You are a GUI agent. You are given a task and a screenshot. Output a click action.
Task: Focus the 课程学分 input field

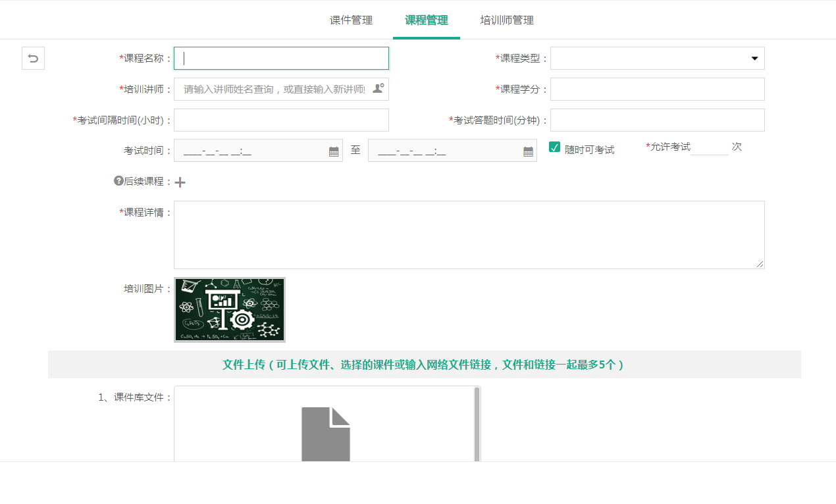pos(658,89)
